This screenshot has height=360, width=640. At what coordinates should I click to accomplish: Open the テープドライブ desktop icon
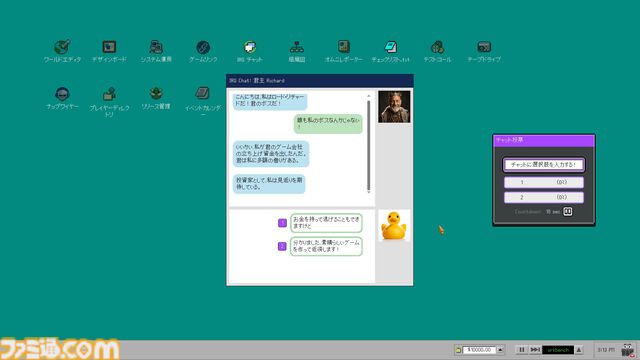click(x=484, y=51)
